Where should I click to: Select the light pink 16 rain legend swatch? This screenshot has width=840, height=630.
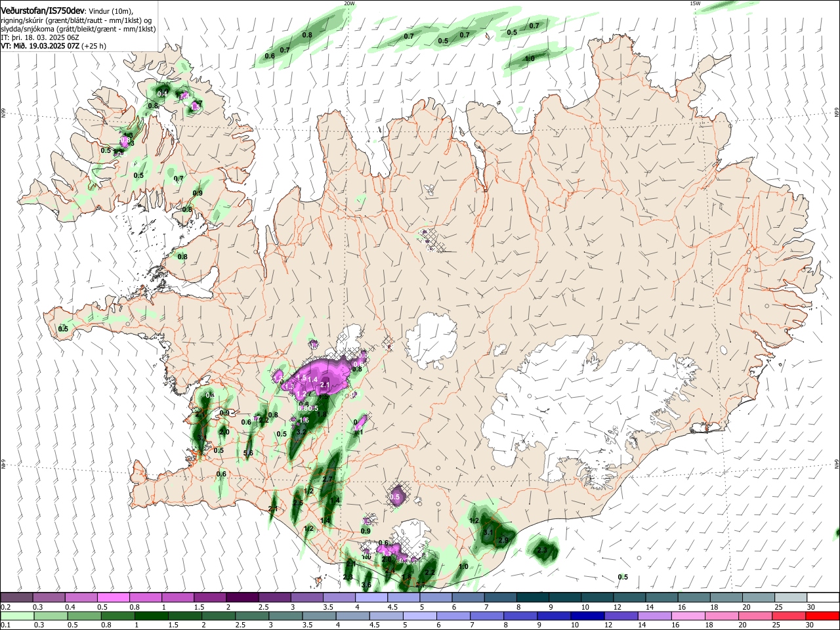pos(688,616)
